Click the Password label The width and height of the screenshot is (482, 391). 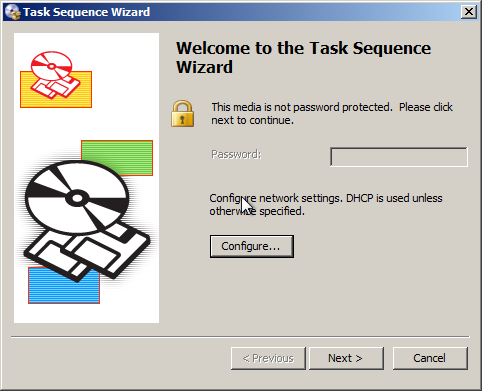pyautogui.click(x=236, y=154)
